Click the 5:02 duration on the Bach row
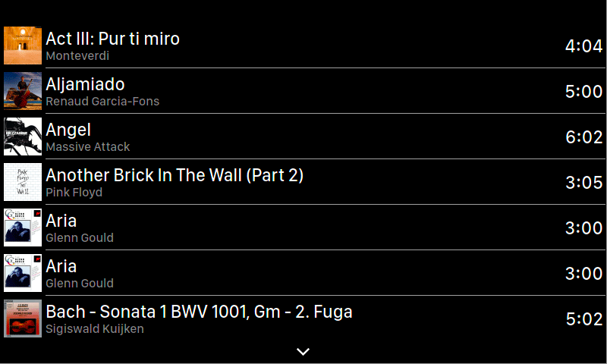Screen dimensions: 607x364 click(x=583, y=319)
